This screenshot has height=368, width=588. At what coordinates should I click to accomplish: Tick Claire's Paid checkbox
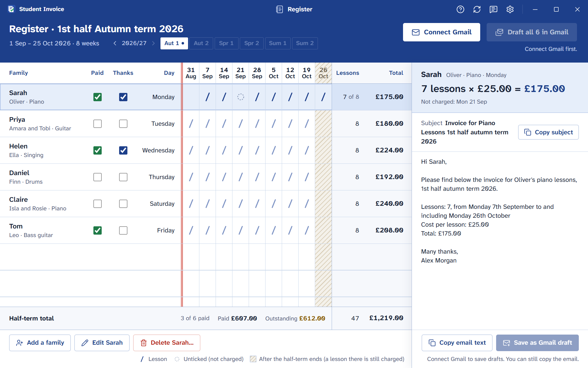[x=97, y=204]
